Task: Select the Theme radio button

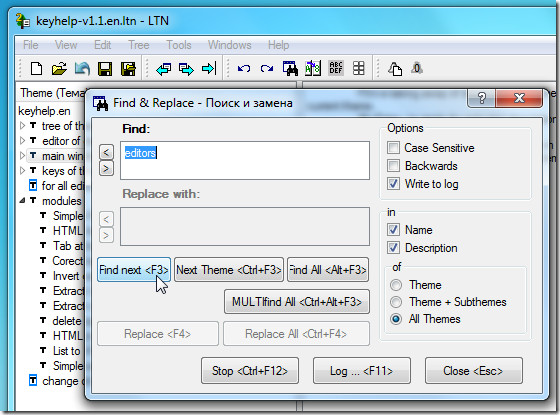Action: click(396, 285)
